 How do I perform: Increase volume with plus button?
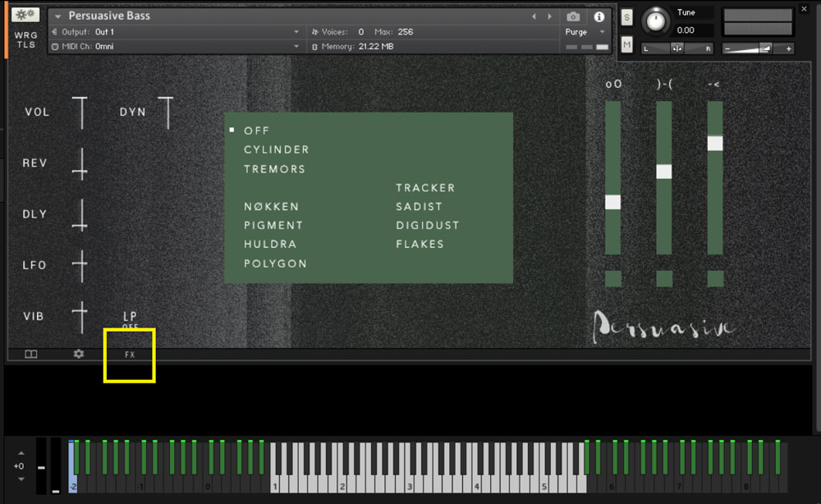[788, 48]
